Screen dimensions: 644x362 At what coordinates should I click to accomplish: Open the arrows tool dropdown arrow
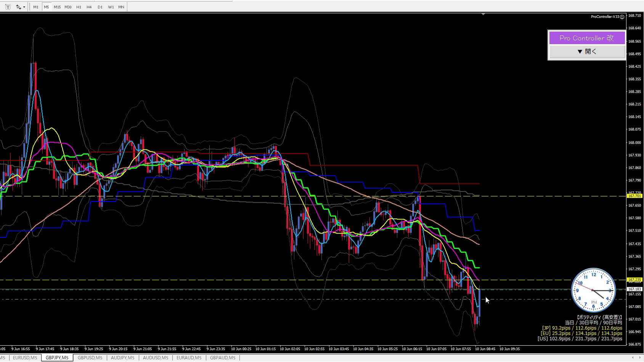[24, 7]
